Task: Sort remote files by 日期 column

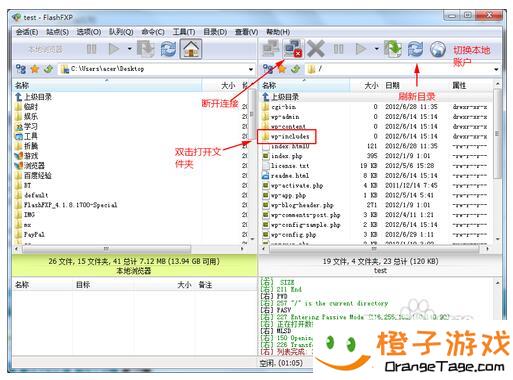Action: (392, 85)
